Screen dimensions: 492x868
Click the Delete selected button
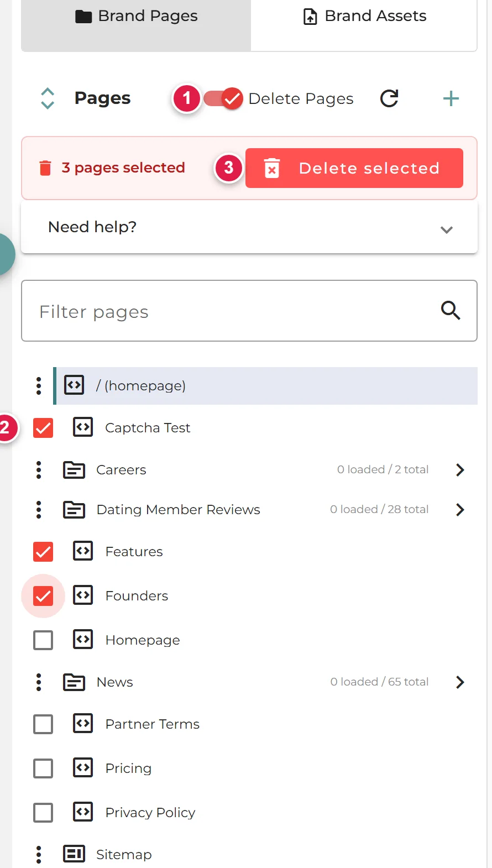pos(354,168)
